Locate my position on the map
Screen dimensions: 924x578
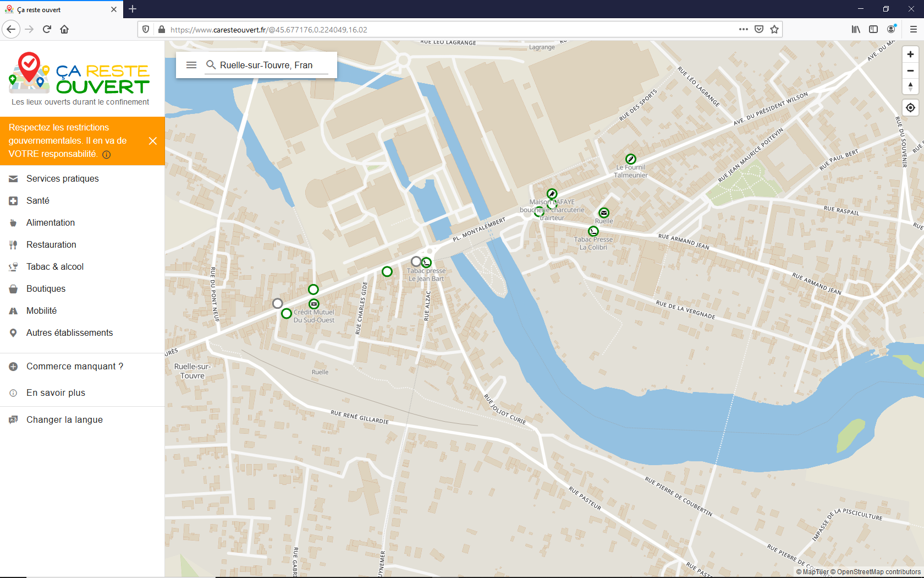(x=910, y=108)
